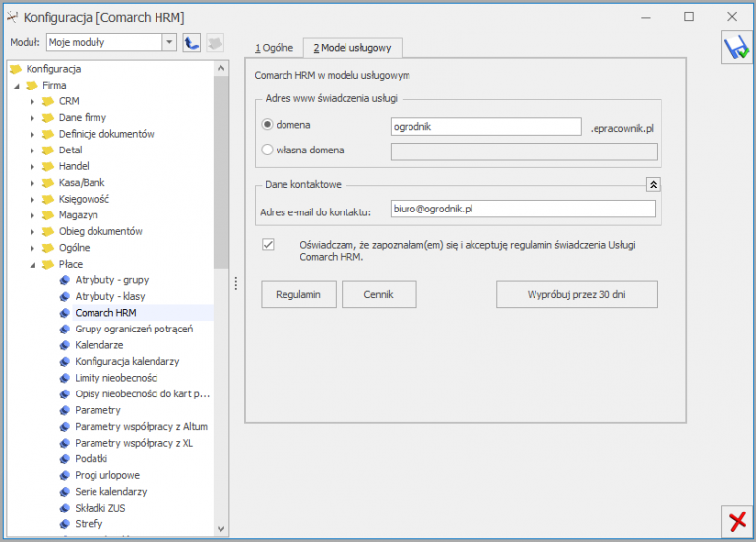Expand the Księgowość tree node
This screenshot has height=542, width=756.
coord(32,199)
